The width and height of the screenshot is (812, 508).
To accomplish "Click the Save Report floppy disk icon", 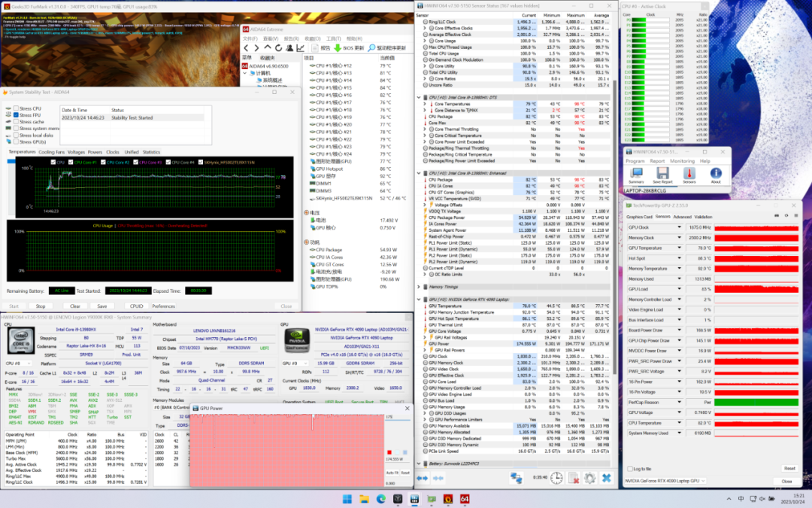I will click(x=662, y=174).
